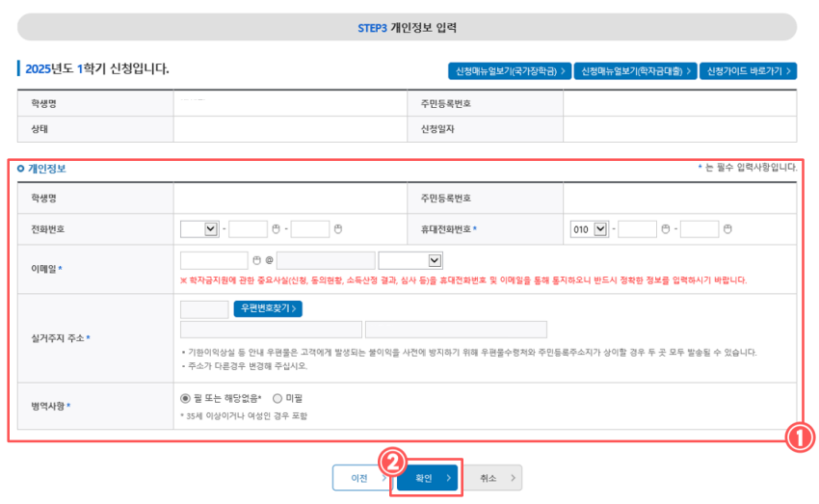Click mouse-input icon beside email ID field
Image resolution: width=819 pixels, height=504 pixels.
(256, 260)
